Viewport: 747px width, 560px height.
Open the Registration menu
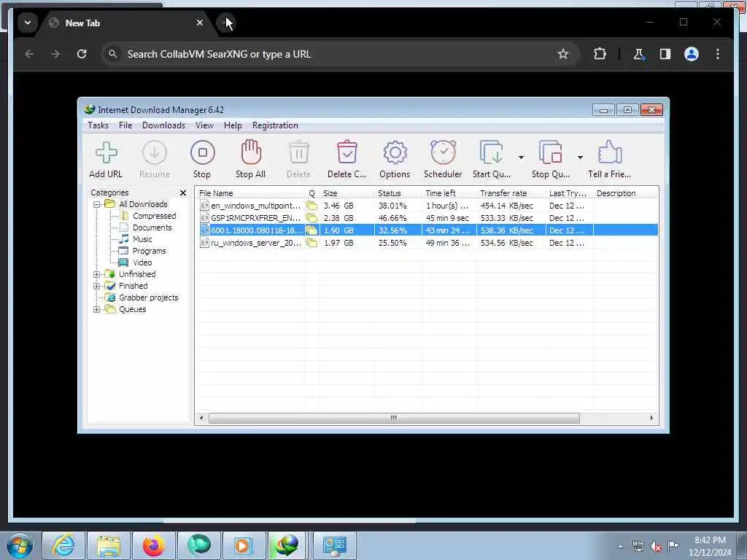275,125
